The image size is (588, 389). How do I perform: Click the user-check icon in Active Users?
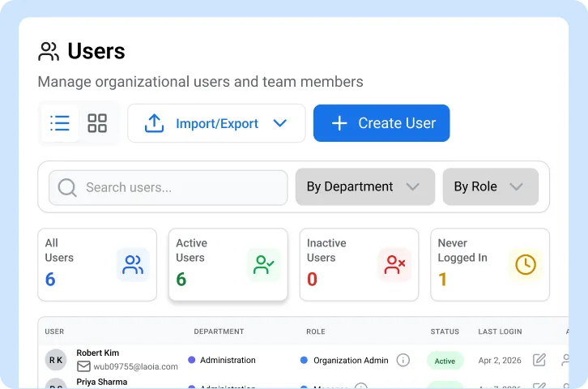pyautogui.click(x=264, y=264)
